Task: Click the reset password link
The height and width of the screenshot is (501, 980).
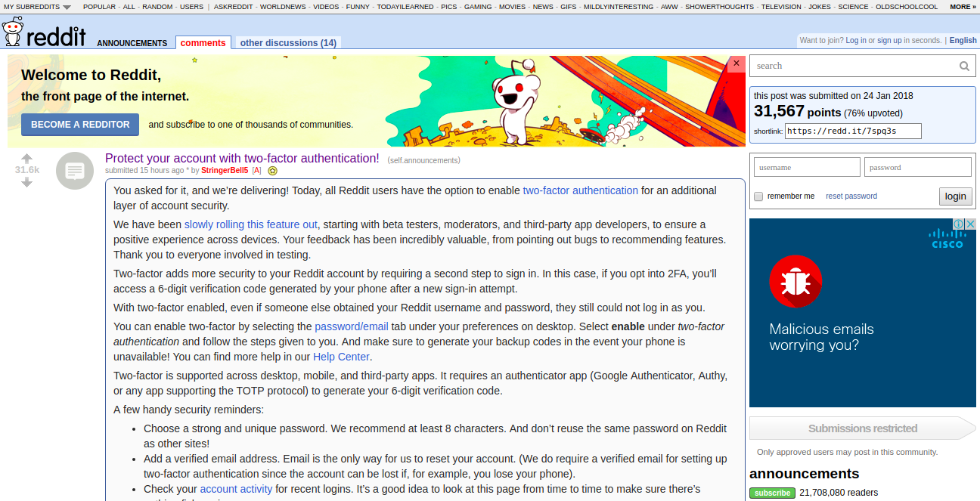Action: pos(851,196)
